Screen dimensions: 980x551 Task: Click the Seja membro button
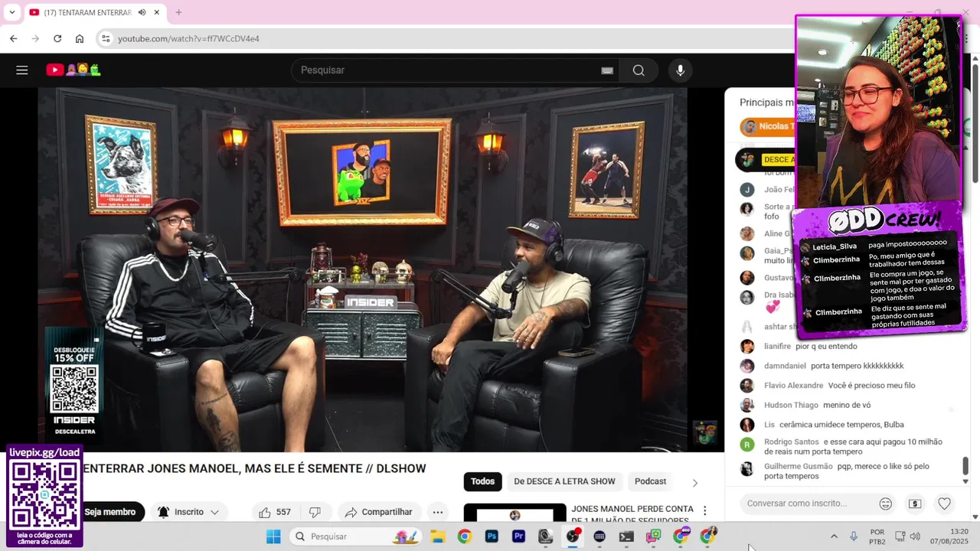109,512
